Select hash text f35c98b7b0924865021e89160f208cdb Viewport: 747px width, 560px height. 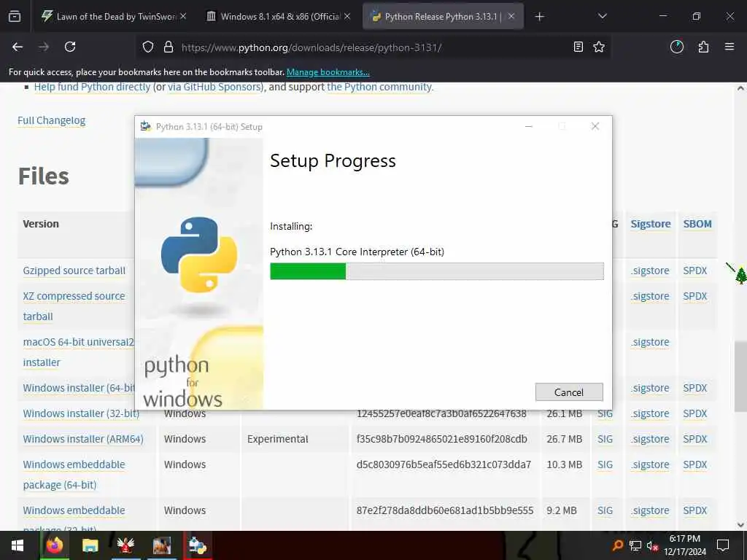441,439
